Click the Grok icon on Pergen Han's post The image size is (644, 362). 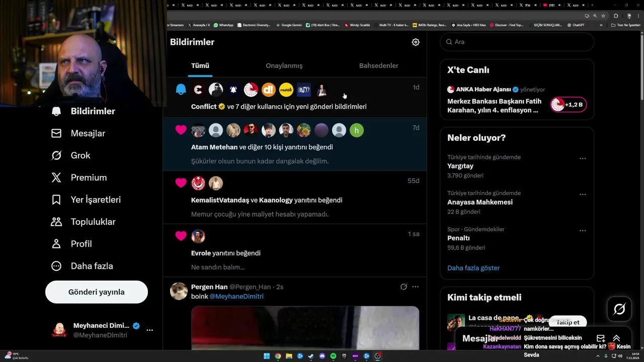[404, 287]
